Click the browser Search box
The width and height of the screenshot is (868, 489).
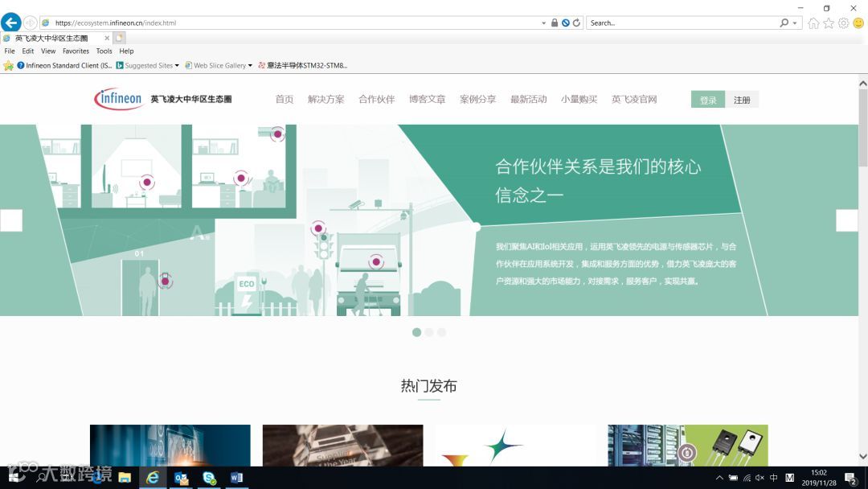[x=681, y=23]
